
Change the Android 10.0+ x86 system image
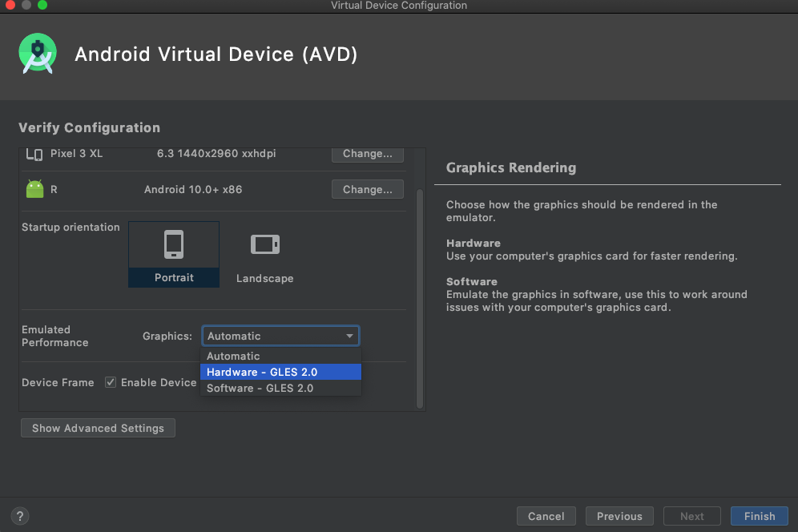click(x=368, y=189)
